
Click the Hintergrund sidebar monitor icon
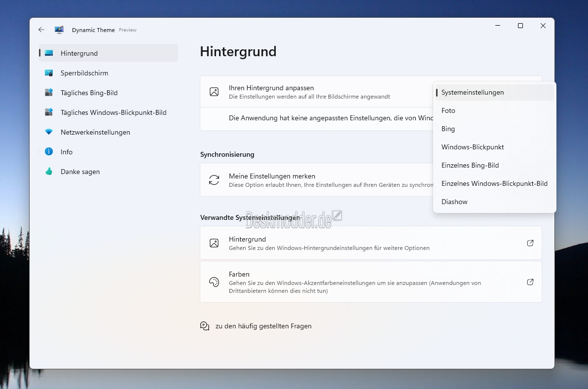click(x=49, y=53)
